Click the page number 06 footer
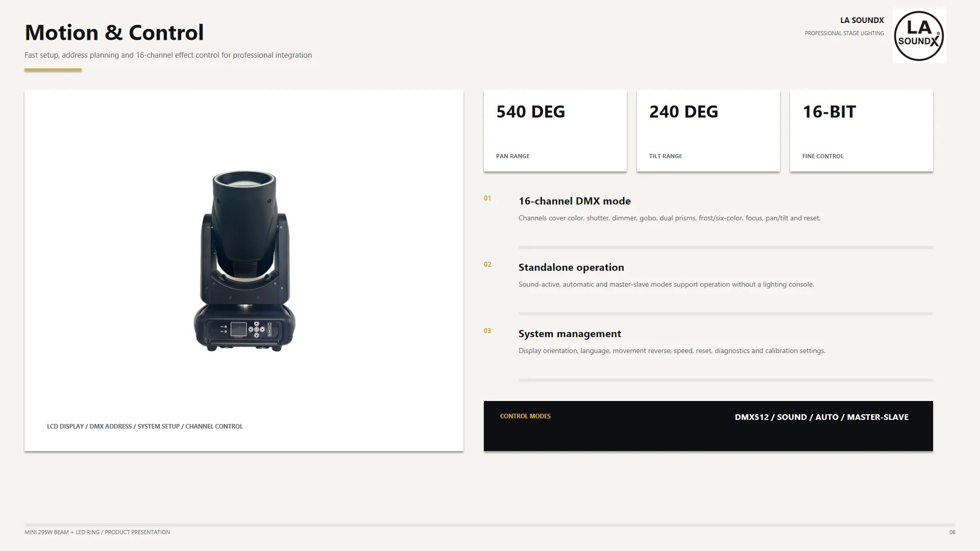Screen dimensions: 980x551 point(952,532)
